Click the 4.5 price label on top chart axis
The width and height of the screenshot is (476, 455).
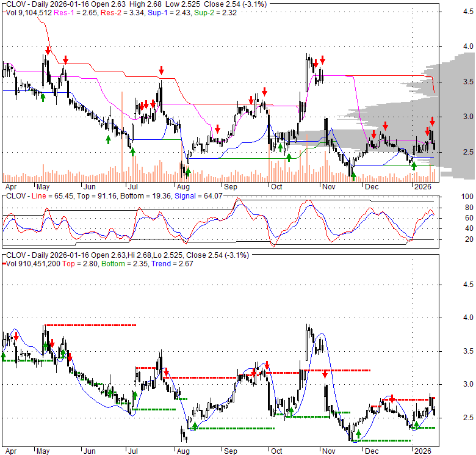click(x=468, y=12)
